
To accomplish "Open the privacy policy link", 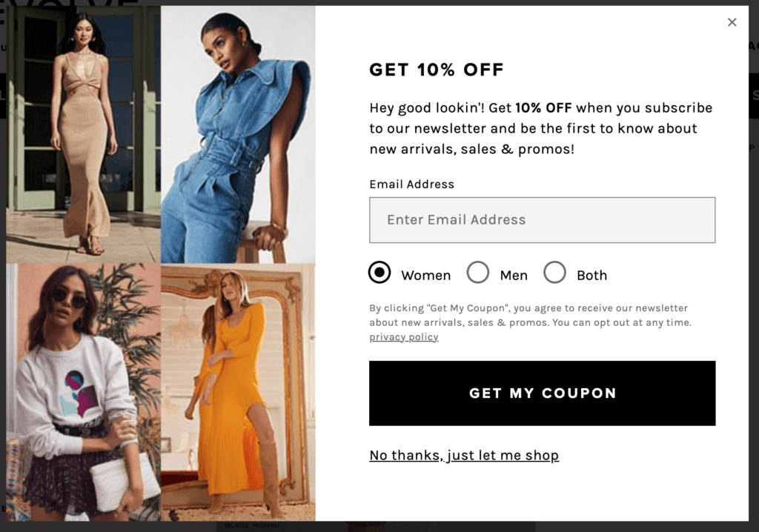I will point(404,337).
